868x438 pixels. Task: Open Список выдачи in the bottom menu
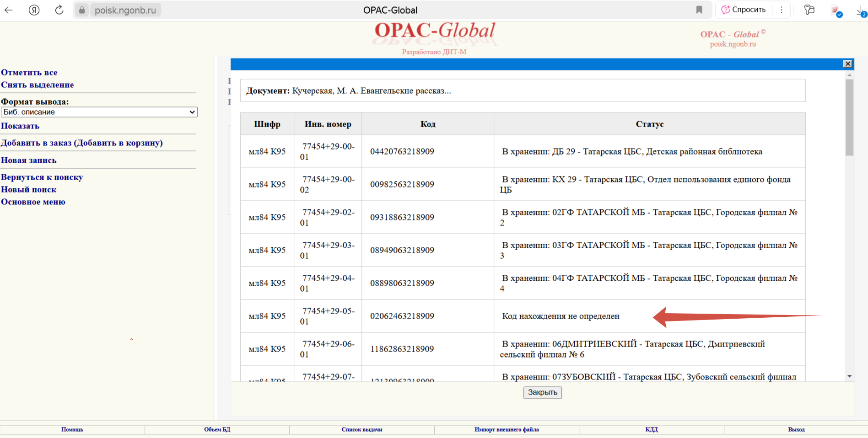[361, 429]
